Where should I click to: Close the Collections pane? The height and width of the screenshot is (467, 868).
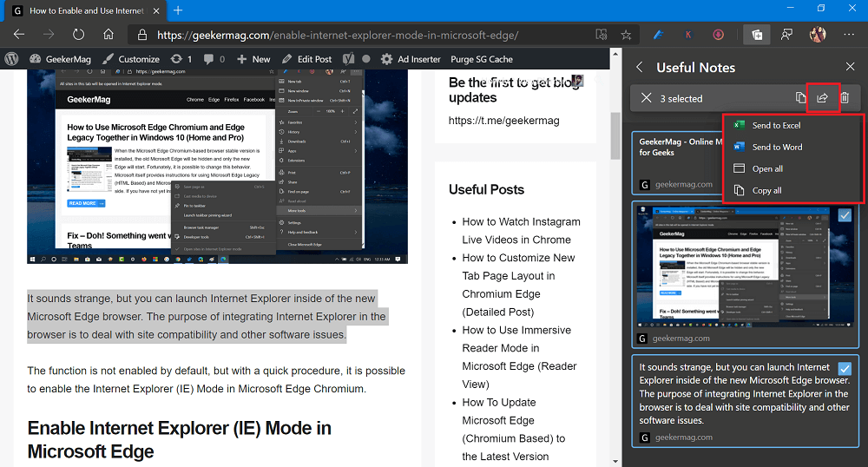[x=851, y=67]
